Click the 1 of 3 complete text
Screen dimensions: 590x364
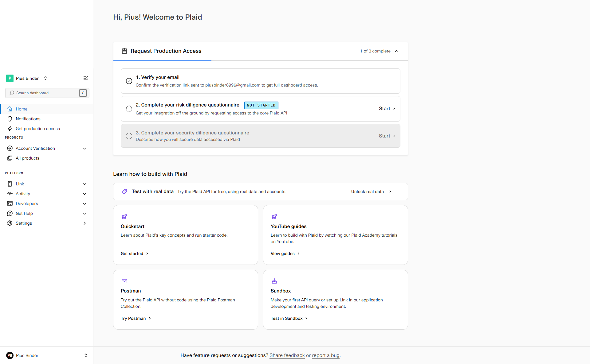375,51
